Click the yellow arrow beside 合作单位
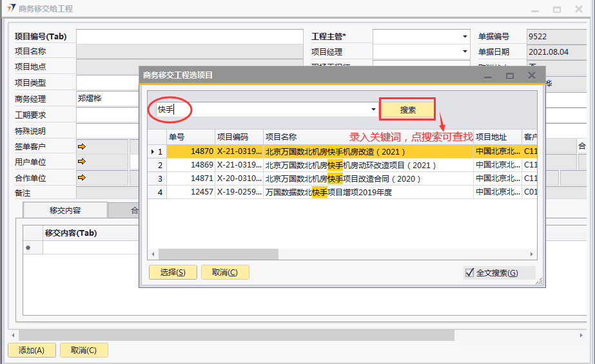 point(82,178)
